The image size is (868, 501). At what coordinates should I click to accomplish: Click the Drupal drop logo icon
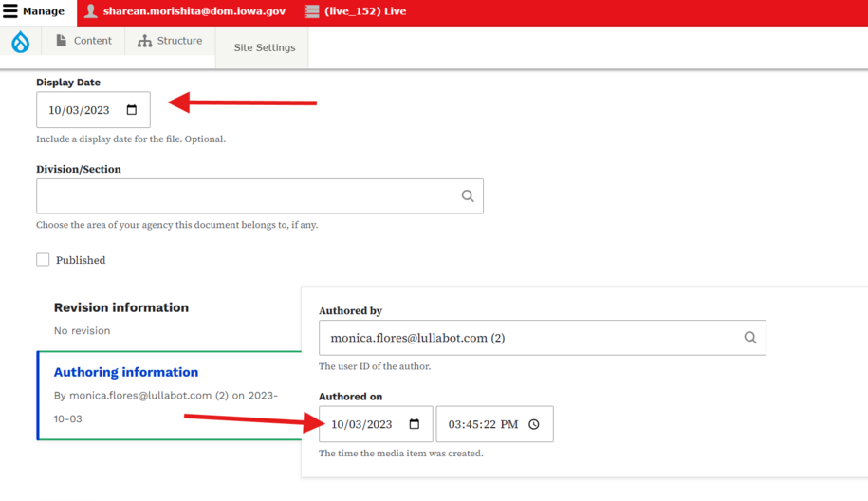tap(20, 42)
